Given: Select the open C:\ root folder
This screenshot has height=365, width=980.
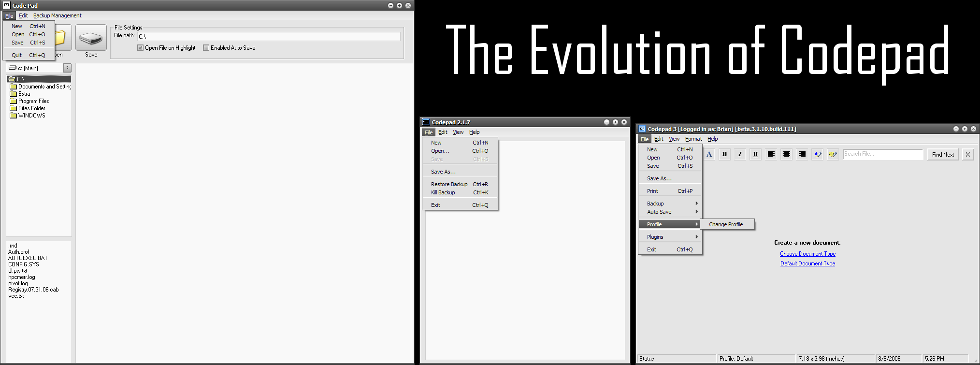Looking at the screenshot, I should click(39, 79).
